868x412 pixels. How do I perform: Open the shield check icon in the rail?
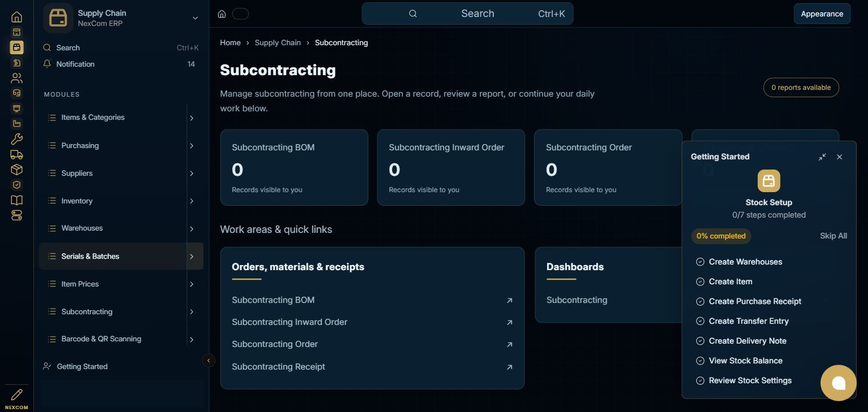tap(16, 185)
